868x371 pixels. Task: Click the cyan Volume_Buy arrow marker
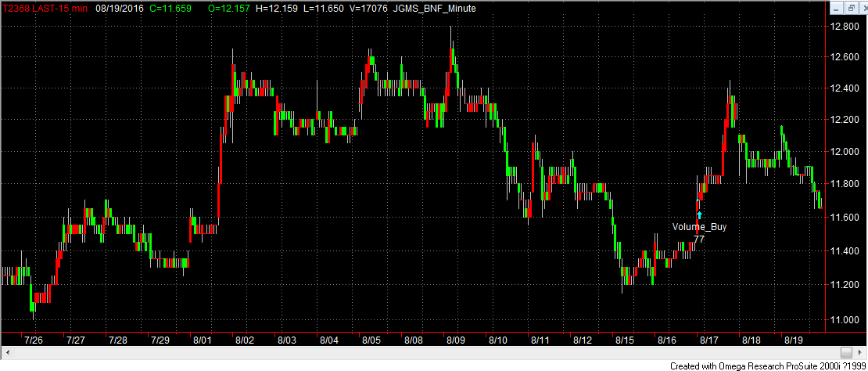[x=699, y=214]
